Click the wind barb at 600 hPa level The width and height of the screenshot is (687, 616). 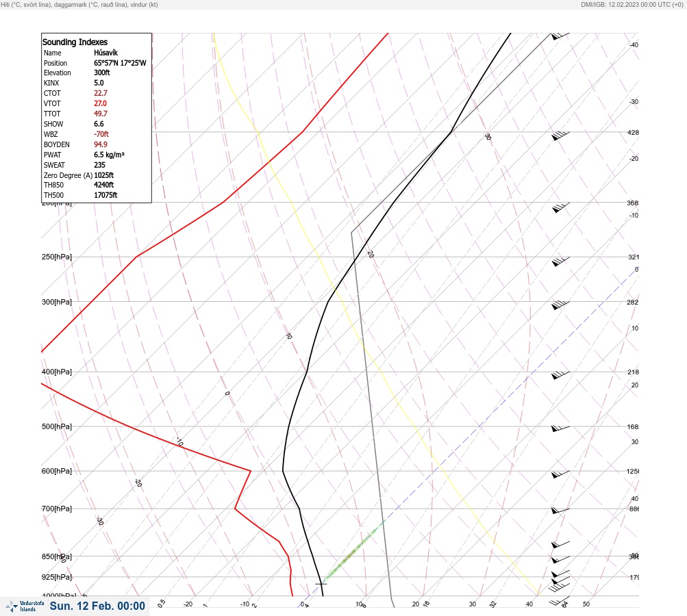[x=560, y=474]
